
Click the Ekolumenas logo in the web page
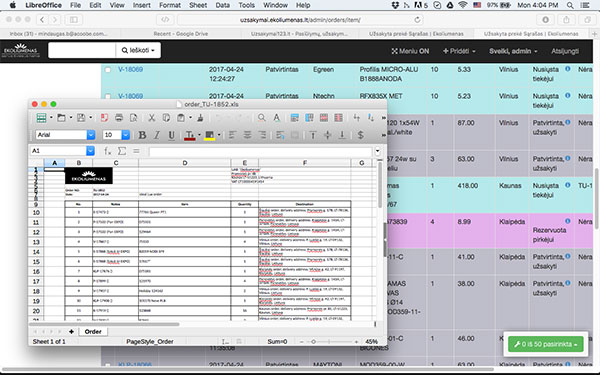pyautogui.click(x=21, y=50)
